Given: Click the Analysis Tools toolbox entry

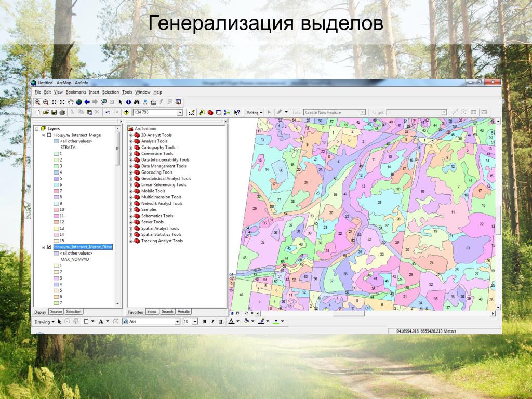Looking at the screenshot, I should (154, 141).
